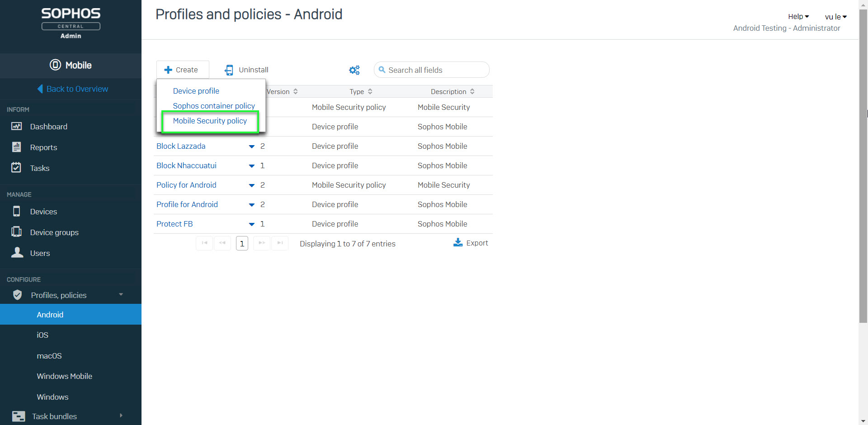Image resolution: width=868 pixels, height=425 pixels.
Task: Click the search magnifier icon
Action: point(382,70)
